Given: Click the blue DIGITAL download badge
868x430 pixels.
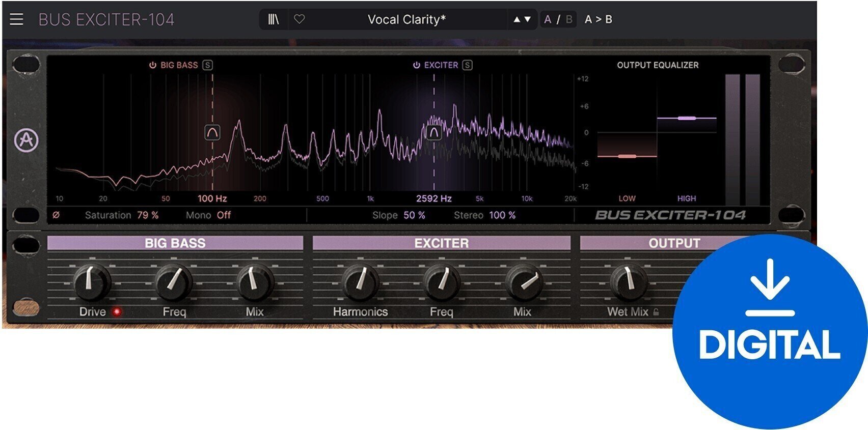Looking at the screenshot, I should (770, 332).
